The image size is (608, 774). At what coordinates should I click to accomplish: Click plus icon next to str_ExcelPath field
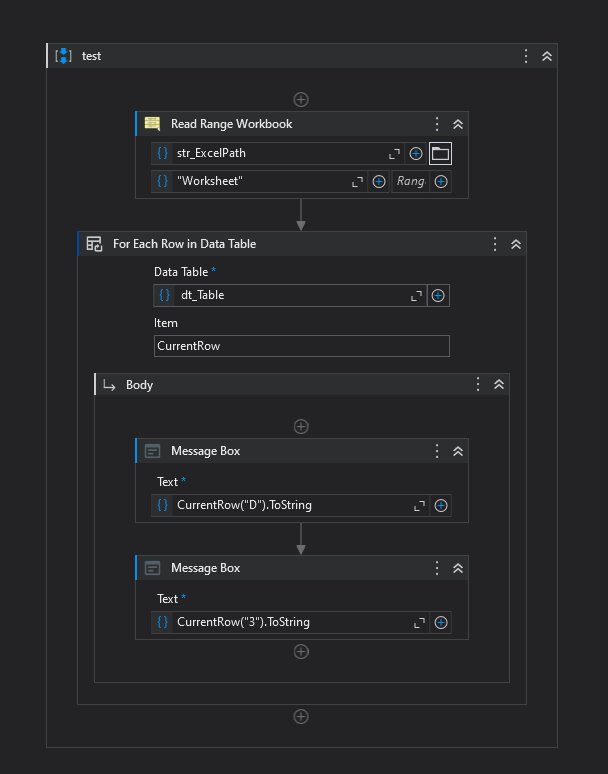(416, 153)
